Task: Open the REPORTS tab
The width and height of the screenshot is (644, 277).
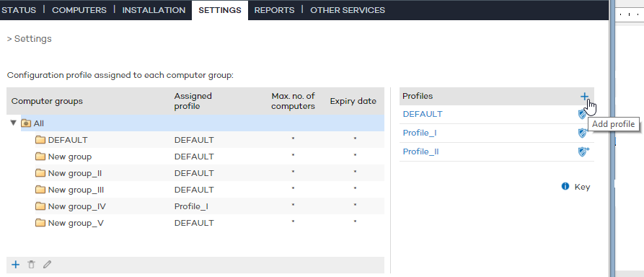Action: (274, 10)
